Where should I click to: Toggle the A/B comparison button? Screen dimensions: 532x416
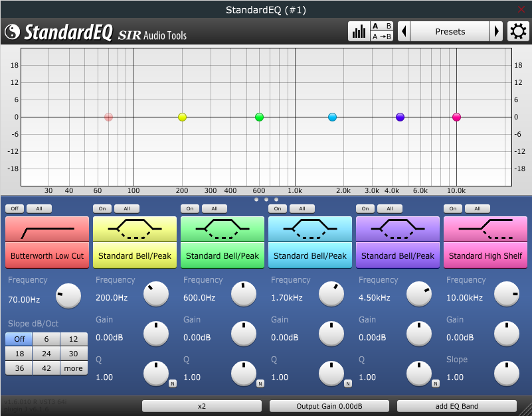tap(382, 27)
